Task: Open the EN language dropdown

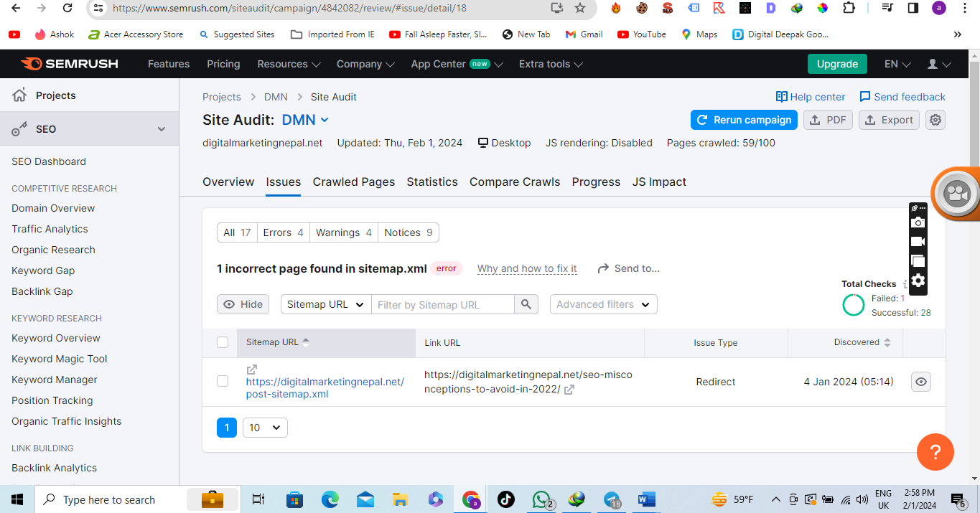Action: pyautogui.click(x=897, y=64)
